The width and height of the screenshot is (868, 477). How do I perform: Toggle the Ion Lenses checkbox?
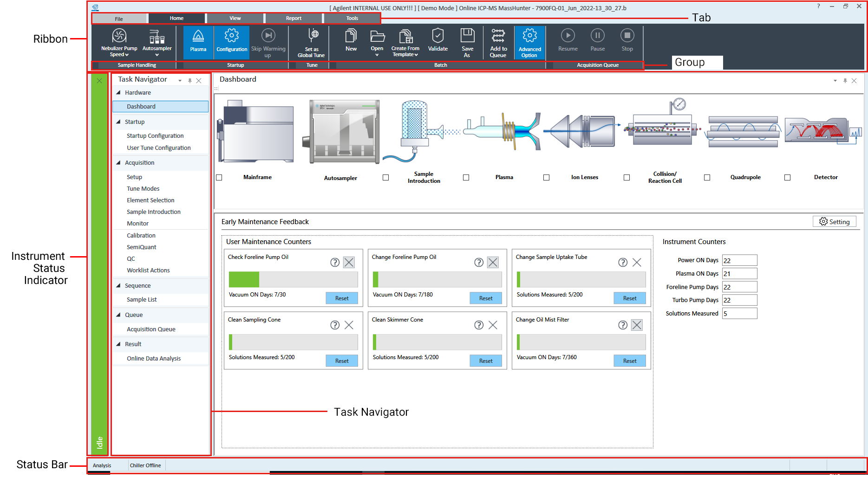tap(546, 177)
